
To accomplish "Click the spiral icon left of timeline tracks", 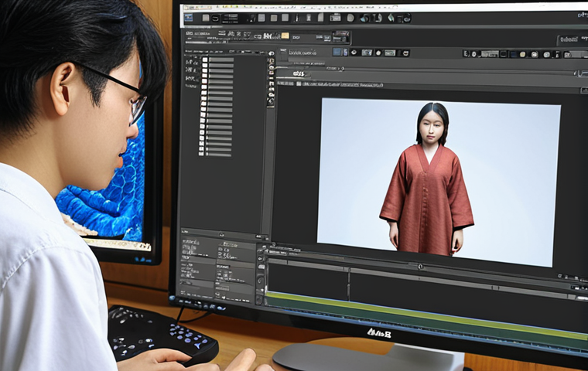I will pyautogui.click(x=261, y=280).
